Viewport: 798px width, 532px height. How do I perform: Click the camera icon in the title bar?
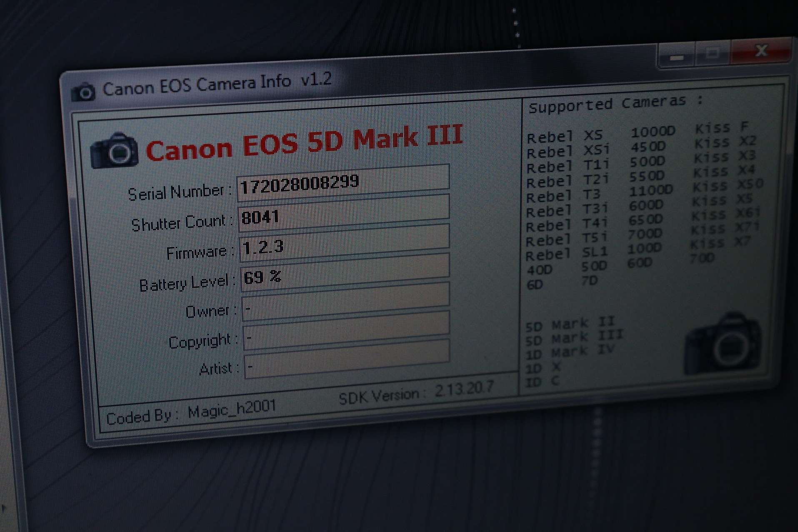(x=83, y=92)
